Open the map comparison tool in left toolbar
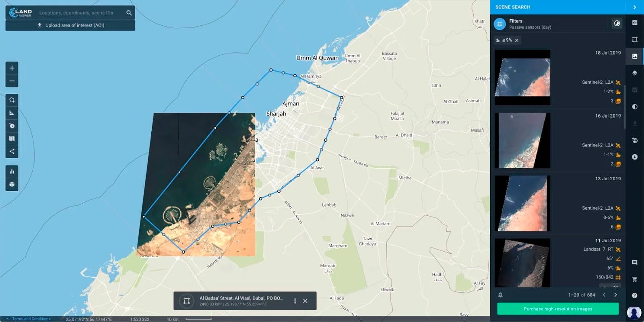This screenshot has height=322, width=644. click(x=12, y=138)
